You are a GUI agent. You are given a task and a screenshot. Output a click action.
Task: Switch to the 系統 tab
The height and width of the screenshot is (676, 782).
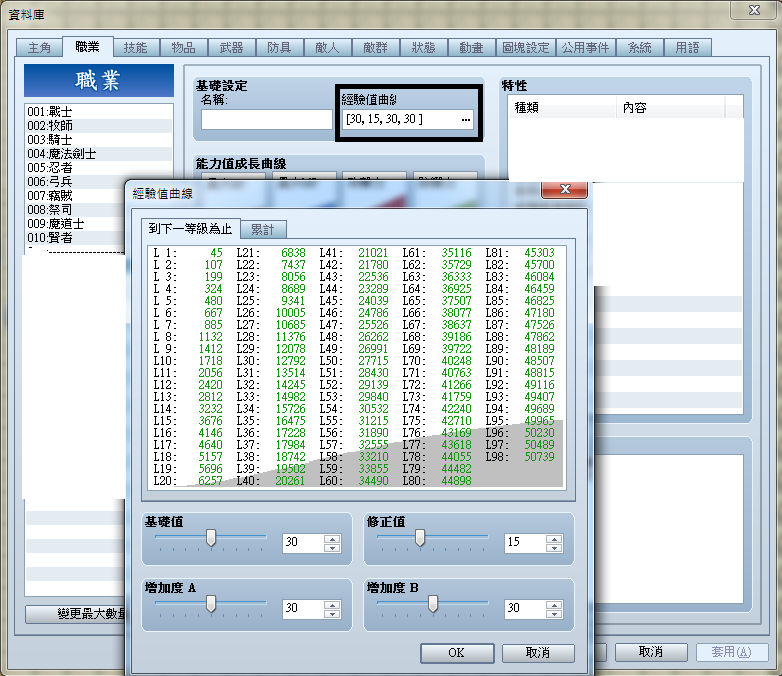point(640,48)
